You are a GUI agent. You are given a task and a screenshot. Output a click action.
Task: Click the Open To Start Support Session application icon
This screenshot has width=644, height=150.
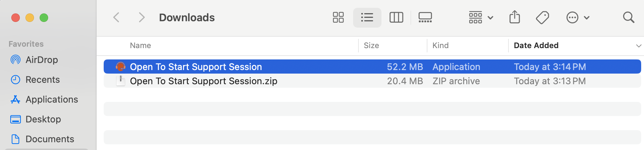[121, 67]
